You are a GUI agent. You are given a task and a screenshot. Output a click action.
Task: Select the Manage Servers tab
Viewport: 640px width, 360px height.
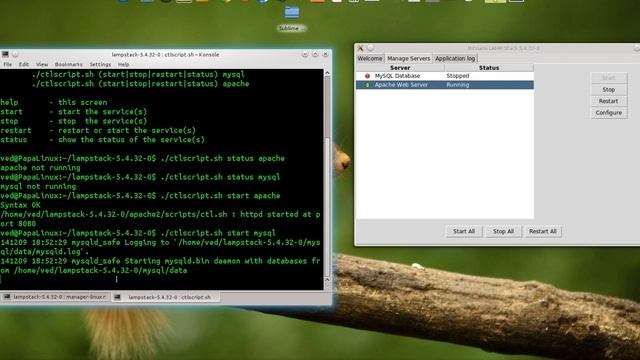click(x=409, y=58)
